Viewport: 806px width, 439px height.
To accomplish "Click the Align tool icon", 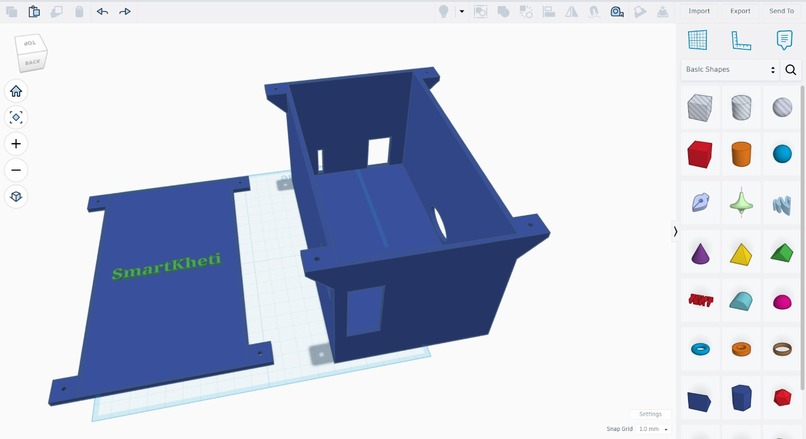I will 548,11.
